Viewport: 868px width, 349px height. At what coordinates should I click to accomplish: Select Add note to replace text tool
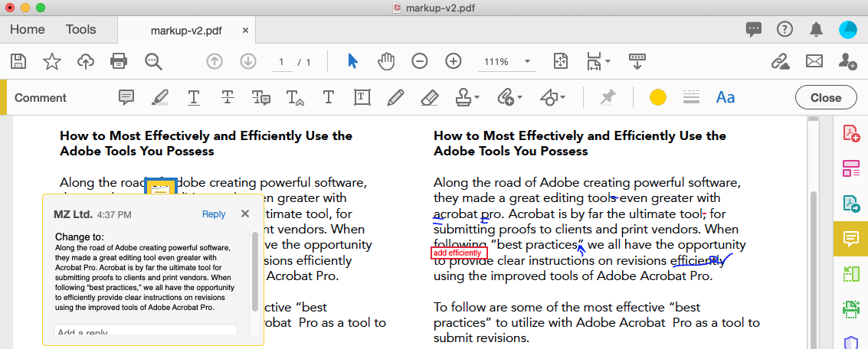[260, 98]
